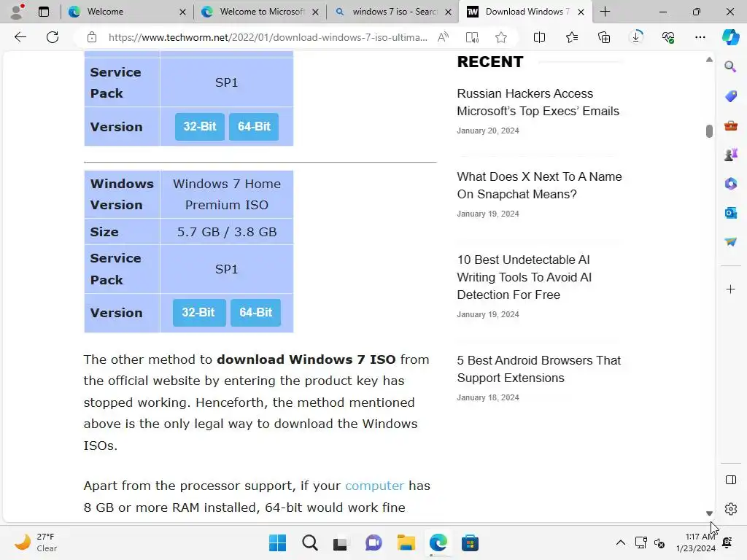Open Microsoft Store from taskbar

point(470,542)
